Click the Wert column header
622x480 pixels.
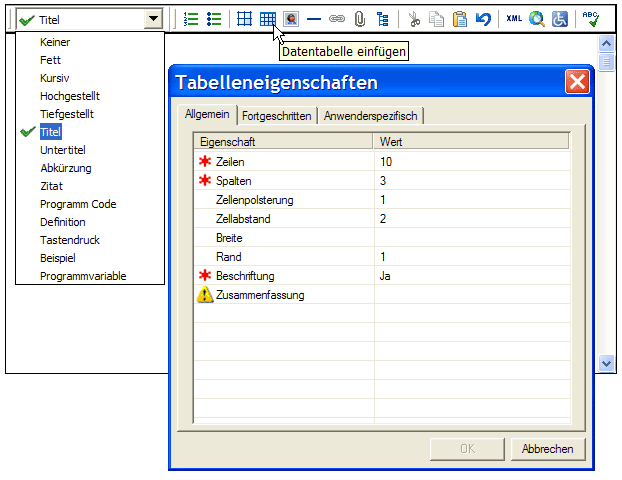click(x=471, y=142)
